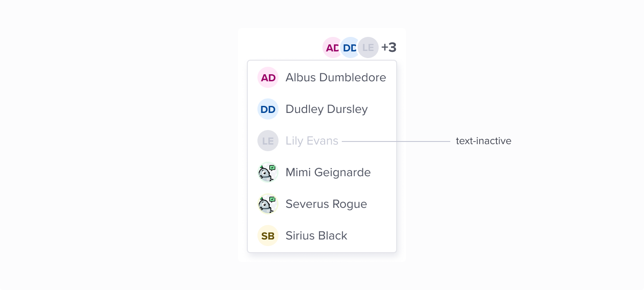Click the grey LE avatar in the stack
644x290 pixels.
click(368, 47)
